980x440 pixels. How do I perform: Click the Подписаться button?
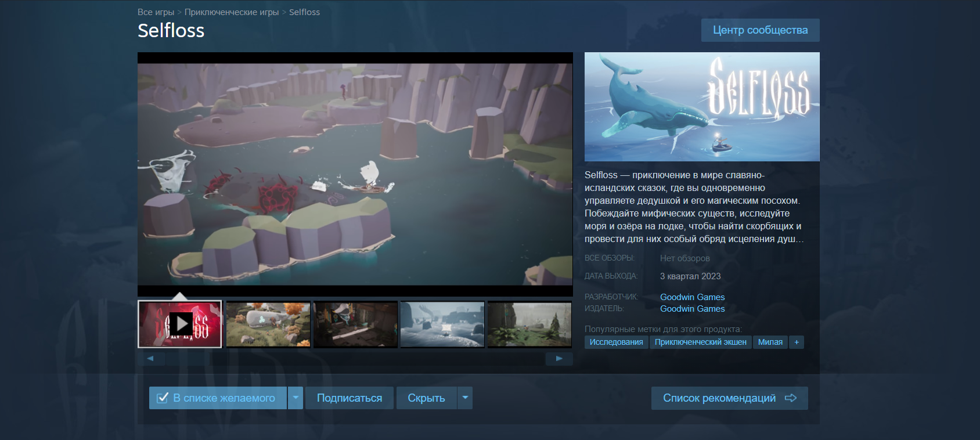click(350, 398)
